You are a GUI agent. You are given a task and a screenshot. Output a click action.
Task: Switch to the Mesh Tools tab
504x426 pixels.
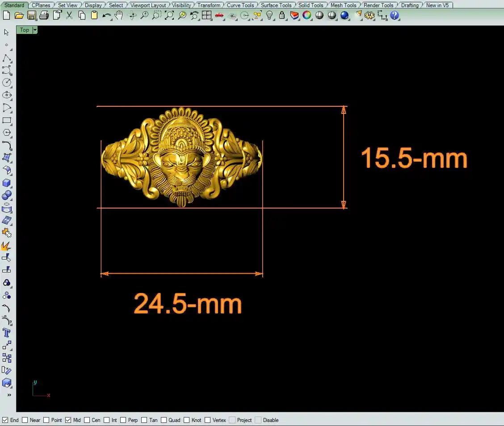point(343,5)
